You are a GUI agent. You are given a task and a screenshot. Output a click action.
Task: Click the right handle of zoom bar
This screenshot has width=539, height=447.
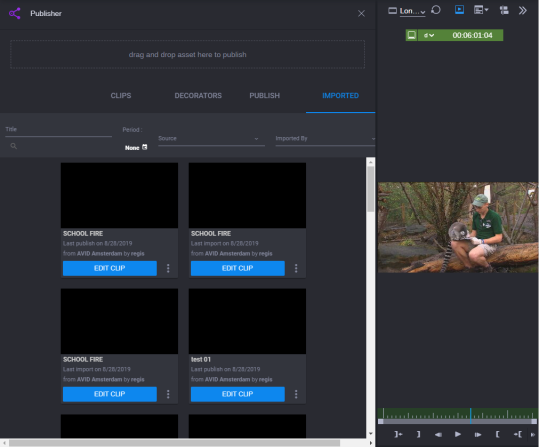534,421
